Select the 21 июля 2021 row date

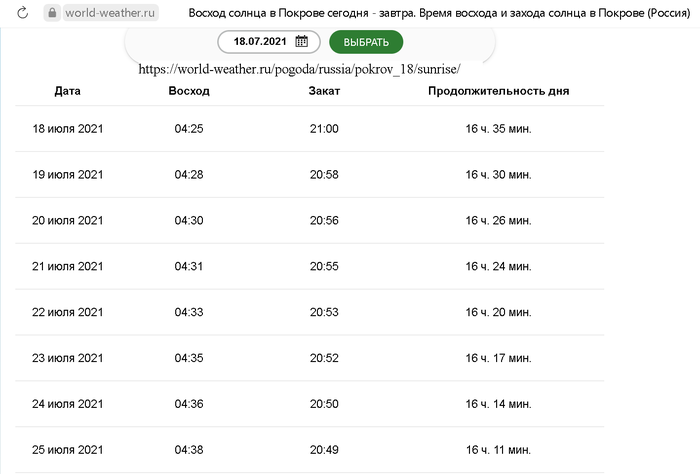pyautogui.click(x=68, y=267)
